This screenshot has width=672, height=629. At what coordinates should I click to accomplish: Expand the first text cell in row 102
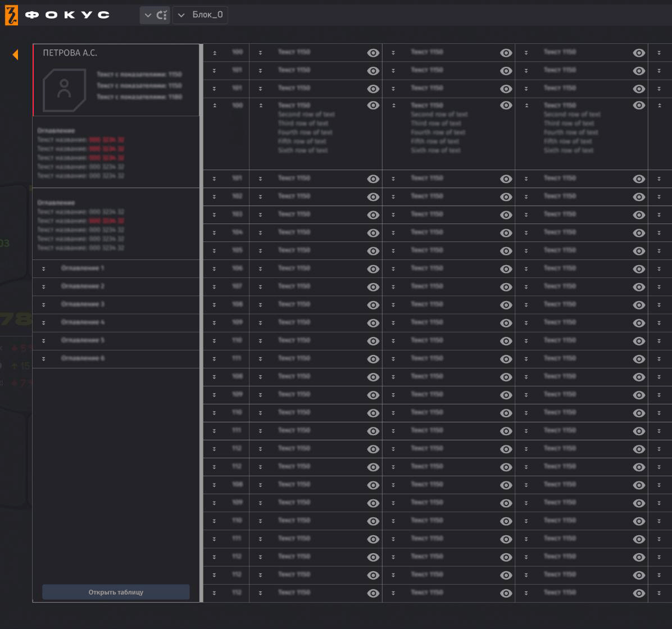click(x=261, y=197)
